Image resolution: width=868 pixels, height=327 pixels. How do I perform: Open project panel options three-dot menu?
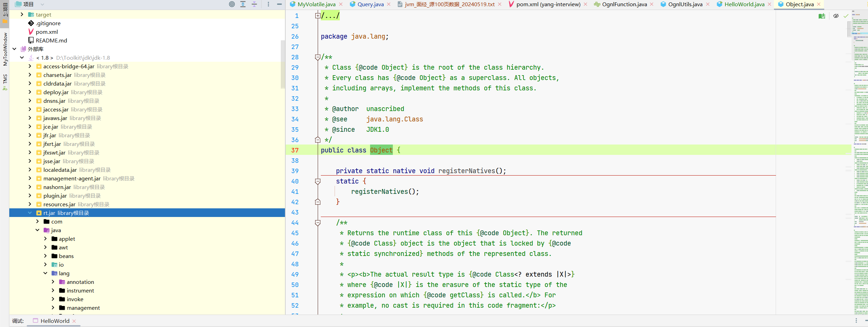(x=268, y=4)
